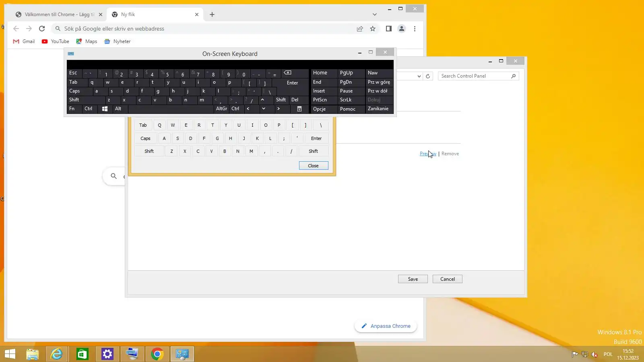Click the Windows key on On-Screen Keyboard
The height and width of the screenshot is (362, 644).
point(105,109)
